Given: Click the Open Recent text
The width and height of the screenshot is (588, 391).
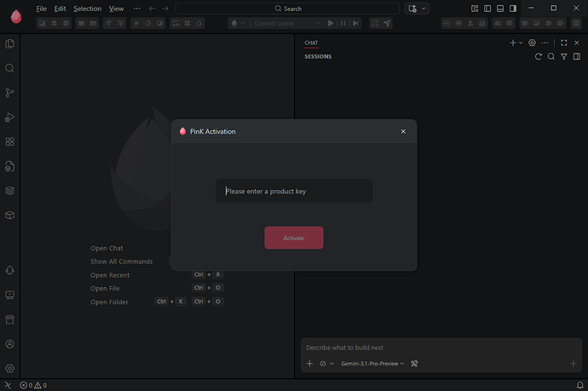Looking at the screenshot, I should (x=110, y=275).
